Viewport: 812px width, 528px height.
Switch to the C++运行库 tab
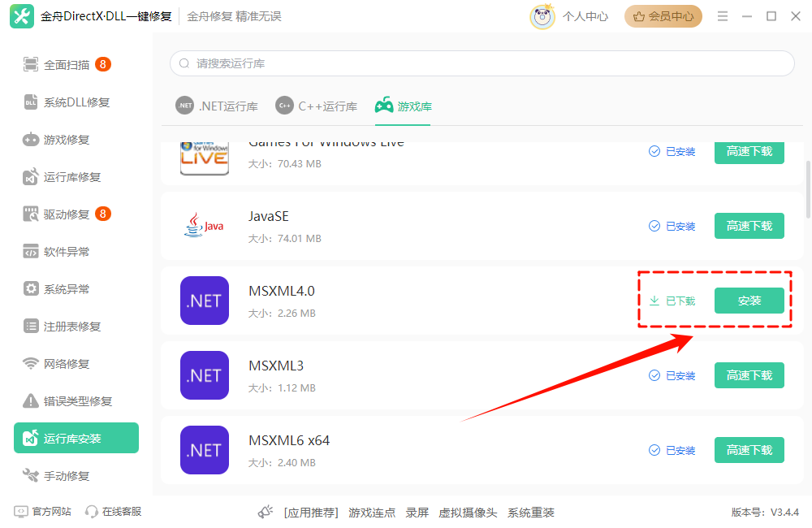click(317, 106)
